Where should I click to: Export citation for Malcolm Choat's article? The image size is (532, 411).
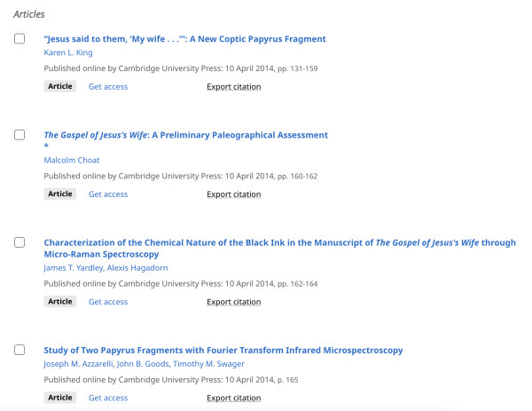(x=233, y=194)
